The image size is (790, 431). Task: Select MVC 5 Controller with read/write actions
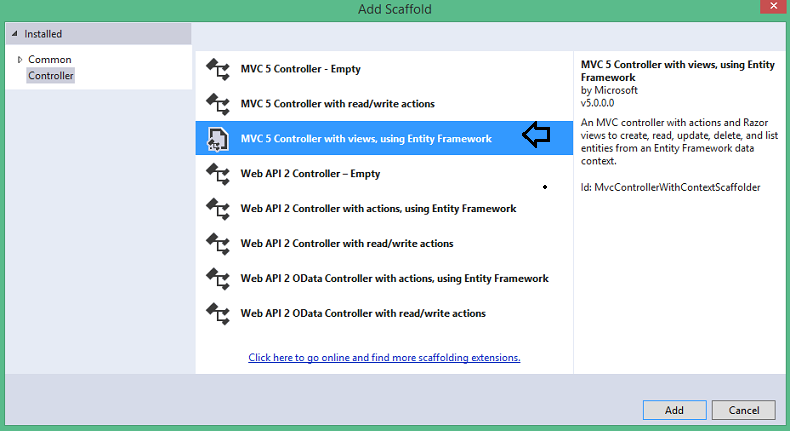pos(337,104)
